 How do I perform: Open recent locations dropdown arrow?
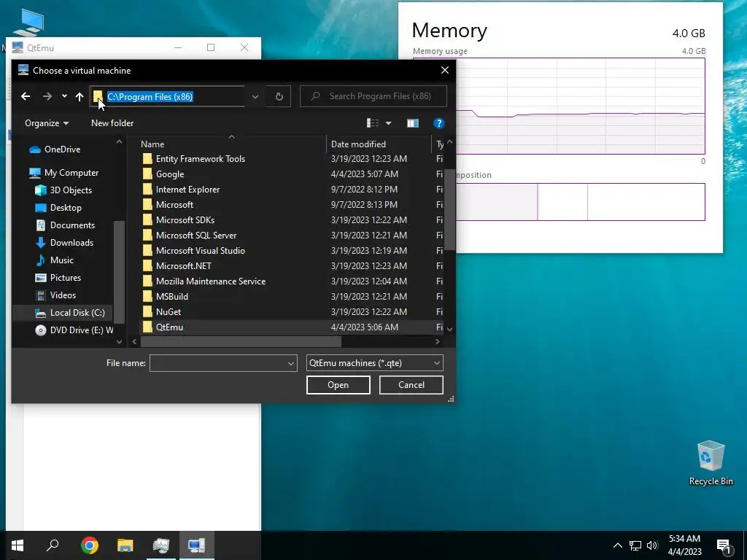point(64,97)
